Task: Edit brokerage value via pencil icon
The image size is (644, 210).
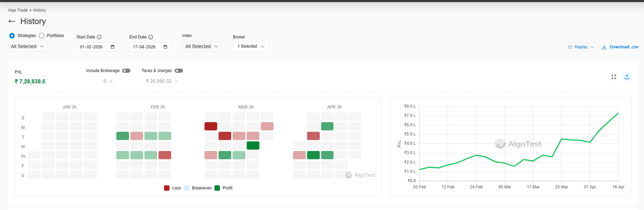Action: tap(111, 81)
